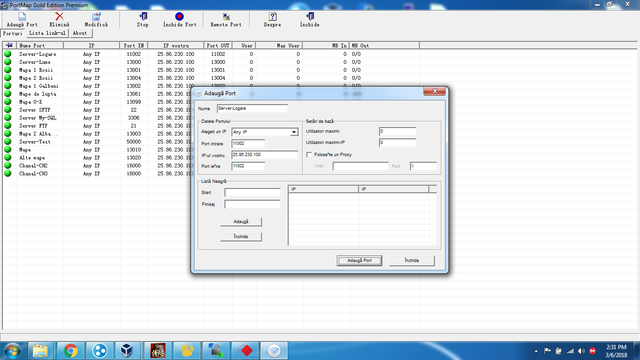
Task: Click the Adaugă button under Listă Neagră
Action: pyautogui.click(x=241, y=222)
